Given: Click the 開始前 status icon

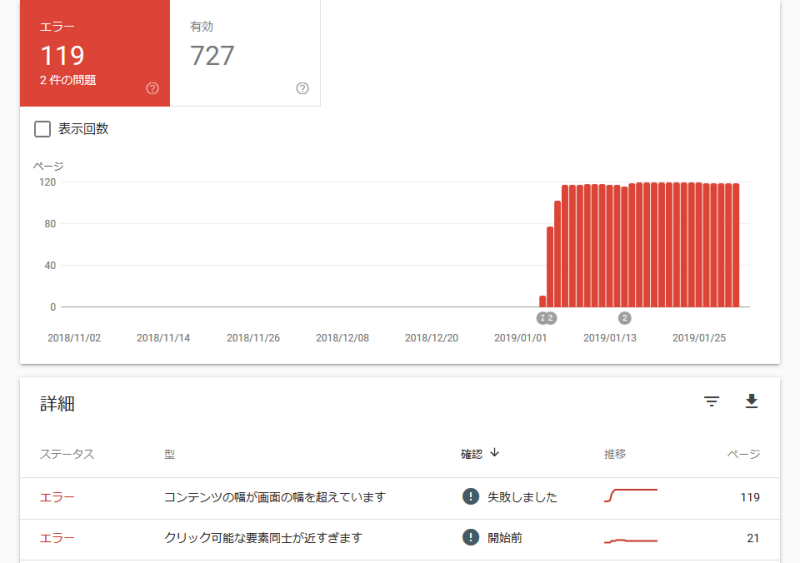Looking at the screenshot, I should [470, 537].
